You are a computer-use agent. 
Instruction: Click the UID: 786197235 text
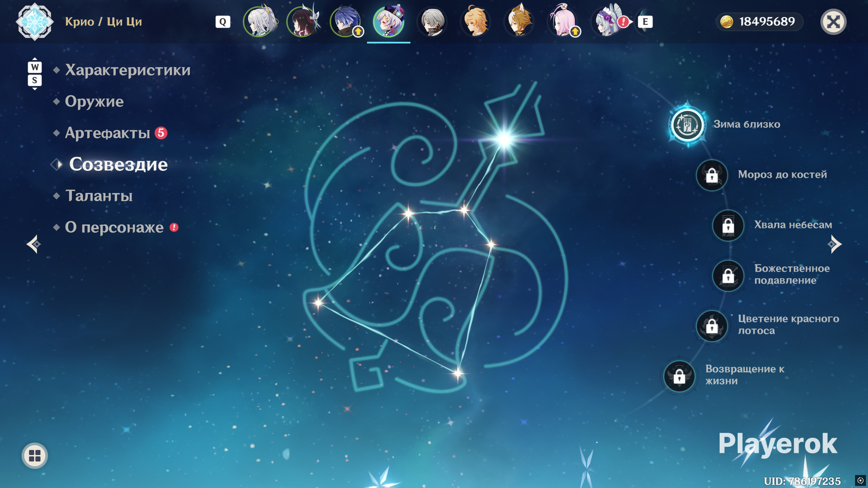pos(803,481)
